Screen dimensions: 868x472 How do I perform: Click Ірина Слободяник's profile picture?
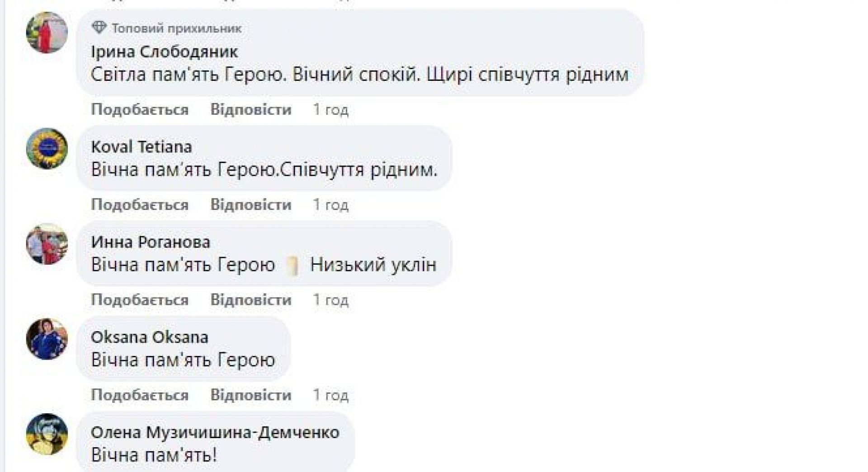(47, 33)
